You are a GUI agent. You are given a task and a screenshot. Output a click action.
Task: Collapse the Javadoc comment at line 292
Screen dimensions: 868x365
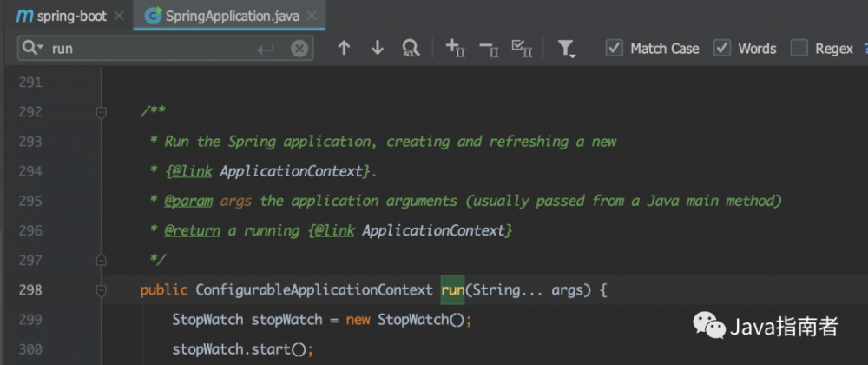point(101,112)
